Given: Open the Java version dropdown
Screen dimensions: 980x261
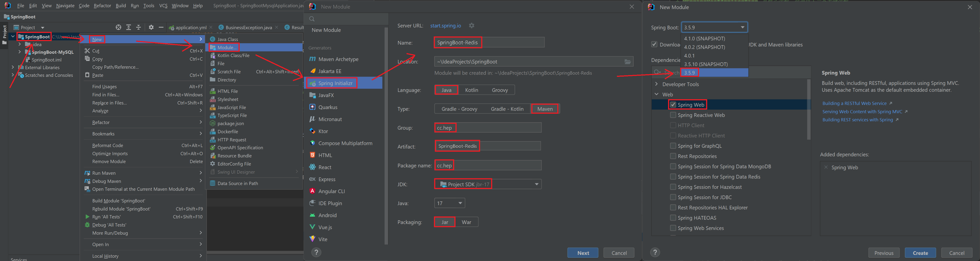Looking at the screenshot, I should pyautogui.click(x=449, y=203).
